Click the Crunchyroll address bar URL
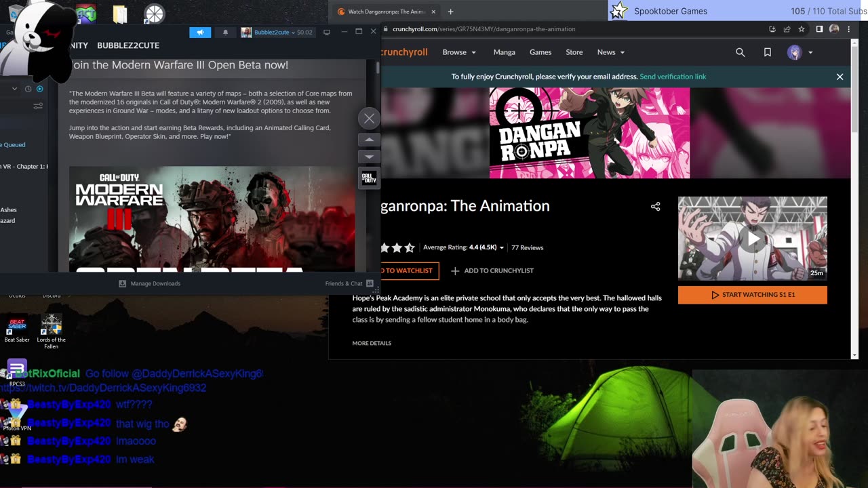868x488 pixels. (x=484, y=29)
